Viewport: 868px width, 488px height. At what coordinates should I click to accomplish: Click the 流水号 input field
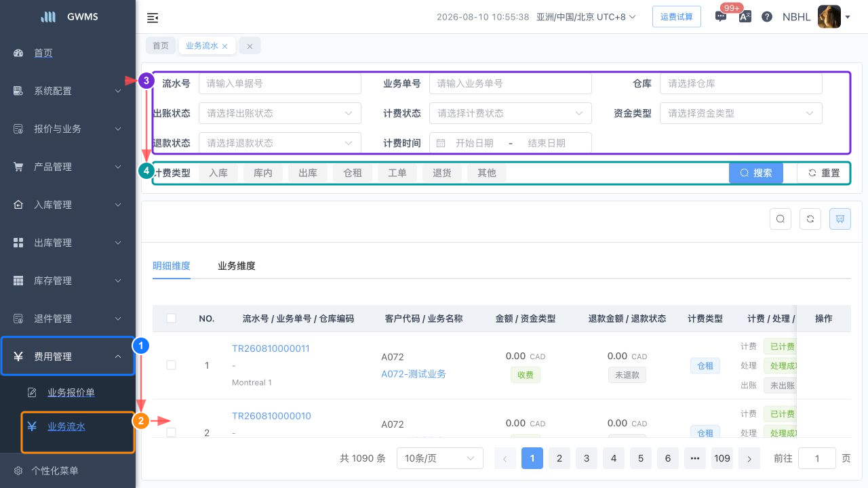(280, 83)
